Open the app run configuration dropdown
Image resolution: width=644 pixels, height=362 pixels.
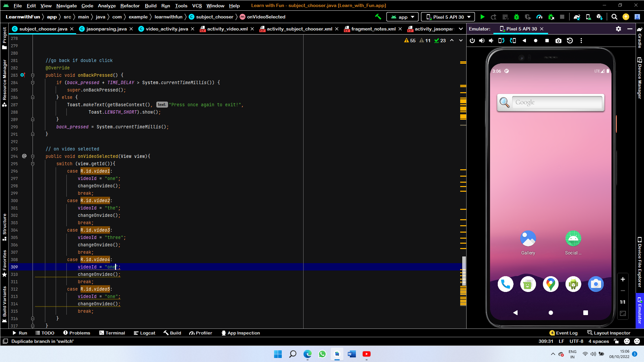coord(402,17)
